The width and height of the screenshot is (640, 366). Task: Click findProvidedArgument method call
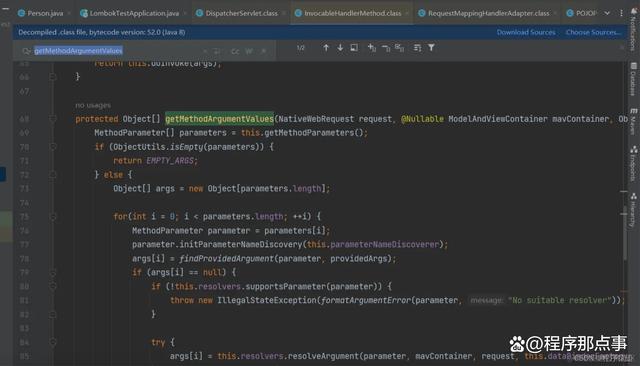coord(226,259)
